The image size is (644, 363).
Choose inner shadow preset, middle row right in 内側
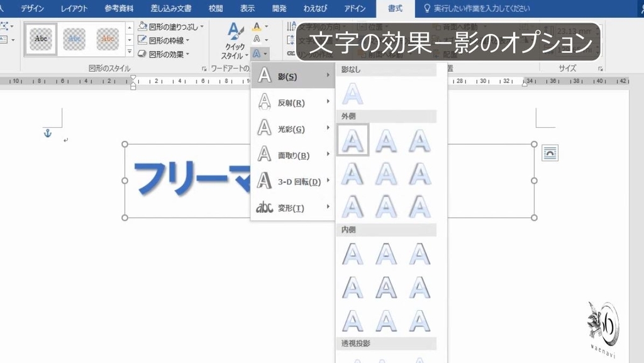tap(419, 287)
